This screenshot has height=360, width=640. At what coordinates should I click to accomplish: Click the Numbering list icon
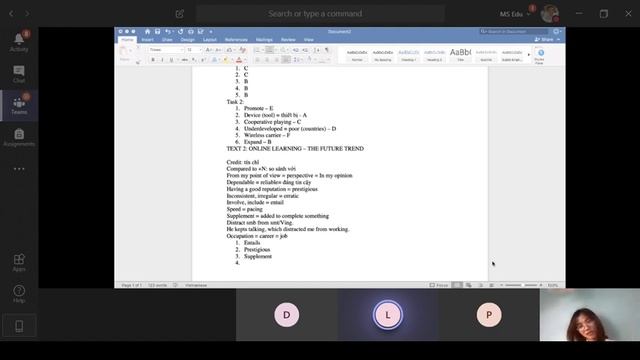269,50
